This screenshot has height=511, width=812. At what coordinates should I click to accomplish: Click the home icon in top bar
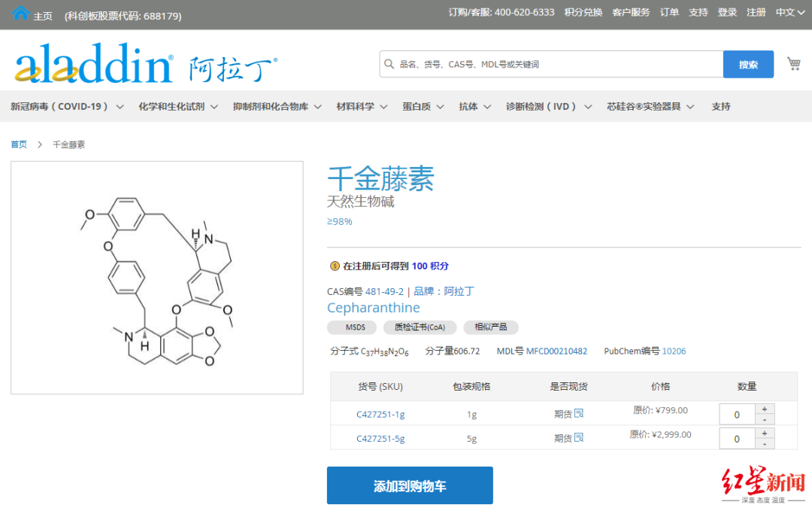(x=20, y=13)
